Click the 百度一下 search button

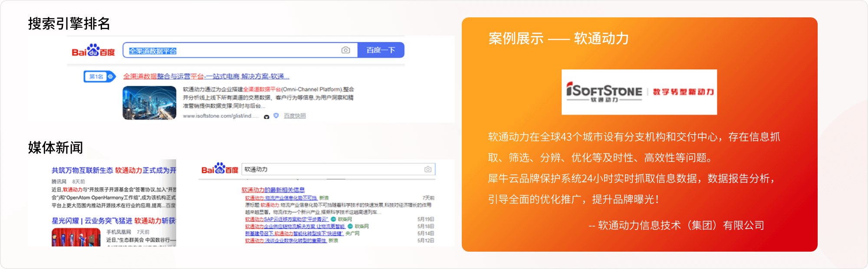[x=381, y=50]
